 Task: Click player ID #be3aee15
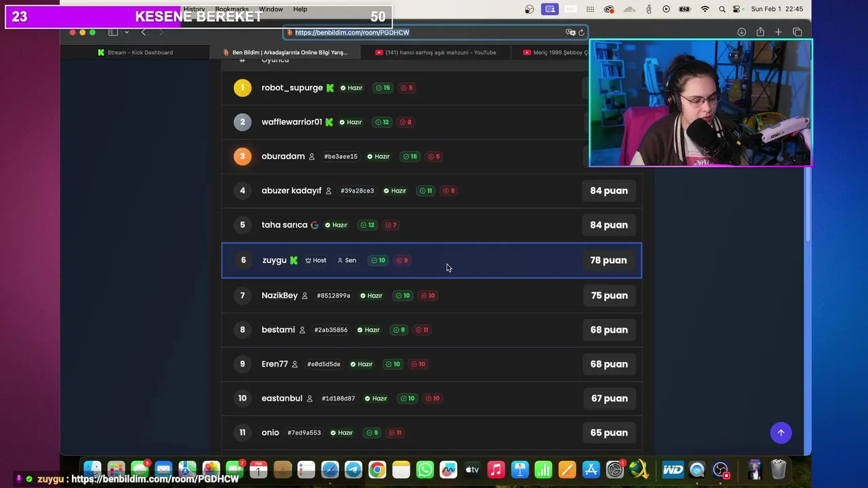340,157
